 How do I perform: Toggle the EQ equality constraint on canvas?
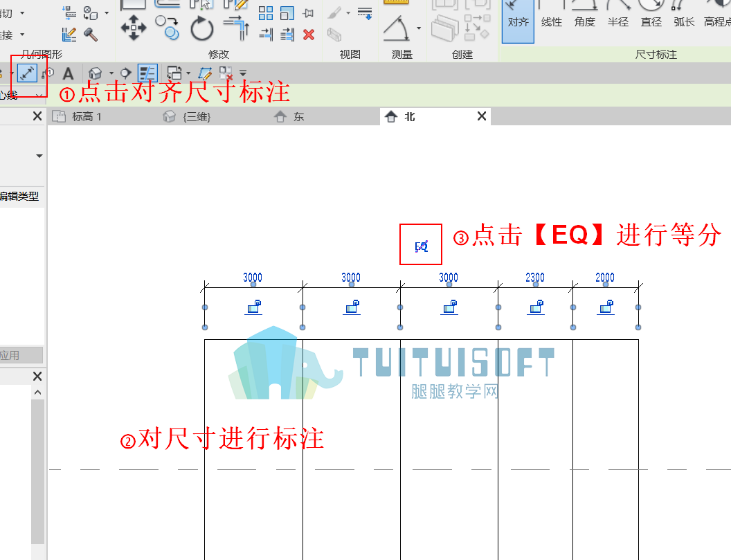421,246
